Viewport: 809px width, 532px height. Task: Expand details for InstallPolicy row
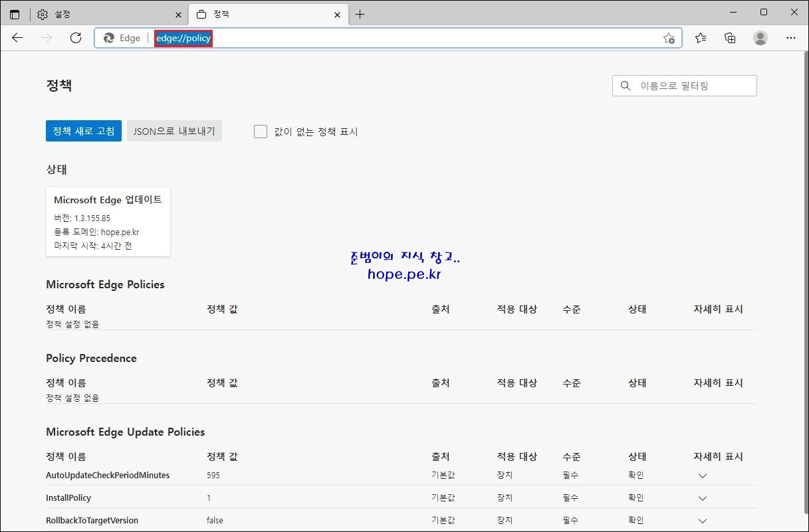(x=703, y=498)
